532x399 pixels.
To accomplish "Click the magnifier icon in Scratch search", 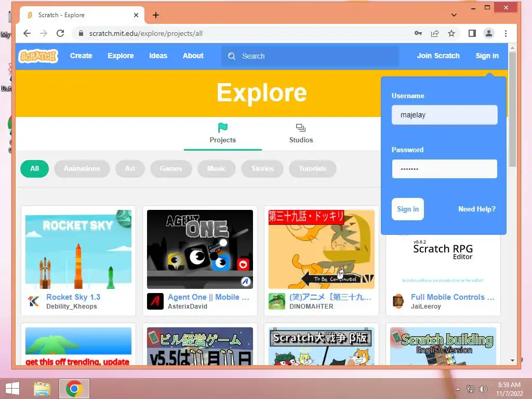I will pyautogui.click(x=232, y=56).
